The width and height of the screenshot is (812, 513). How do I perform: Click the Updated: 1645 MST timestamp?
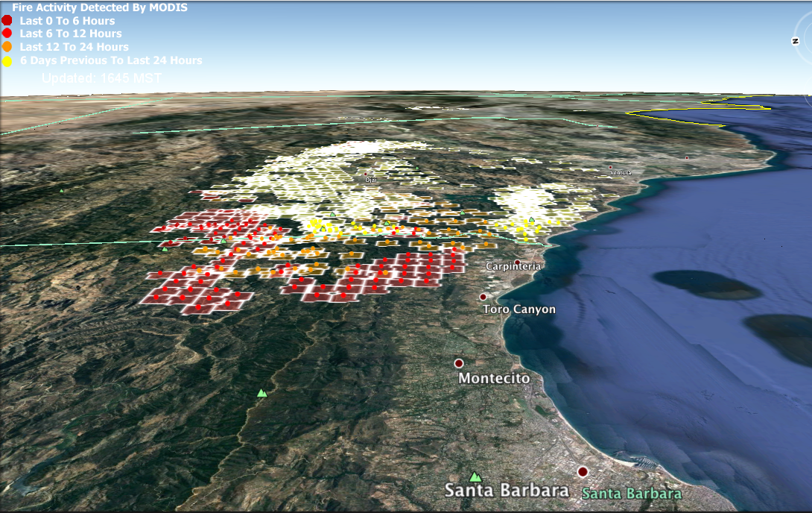tap(101, 78)
